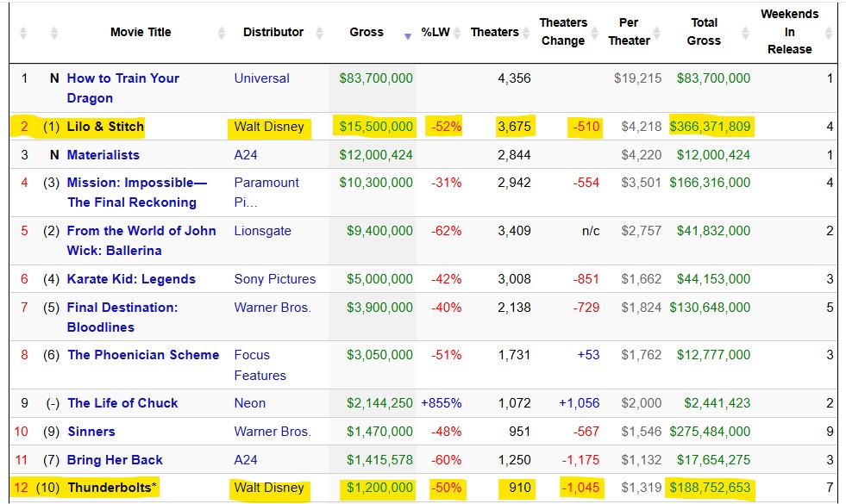The width and height of the screenshot is (846, 504).
Task: Click Walt Disney in the Lilo & Stitch row
Action: (x=269, y=127)
